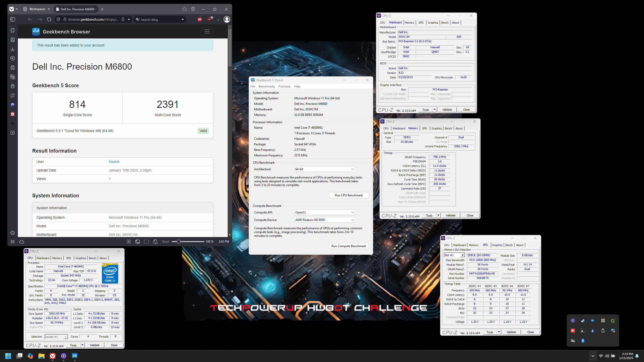Image resolution: width=644 pixels, height=362 pixels.
Task: Click the Adblock Plus extension icon
Action: coord(200,19)
